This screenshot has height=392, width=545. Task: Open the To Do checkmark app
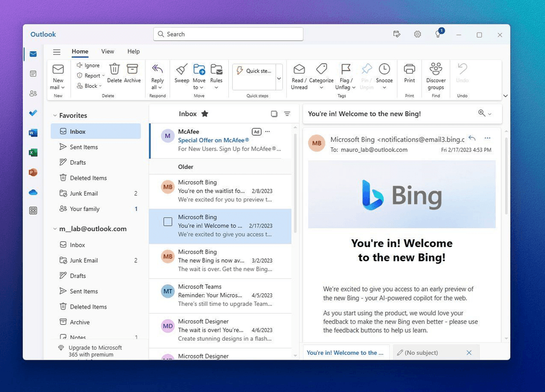(x=33, y=113)
